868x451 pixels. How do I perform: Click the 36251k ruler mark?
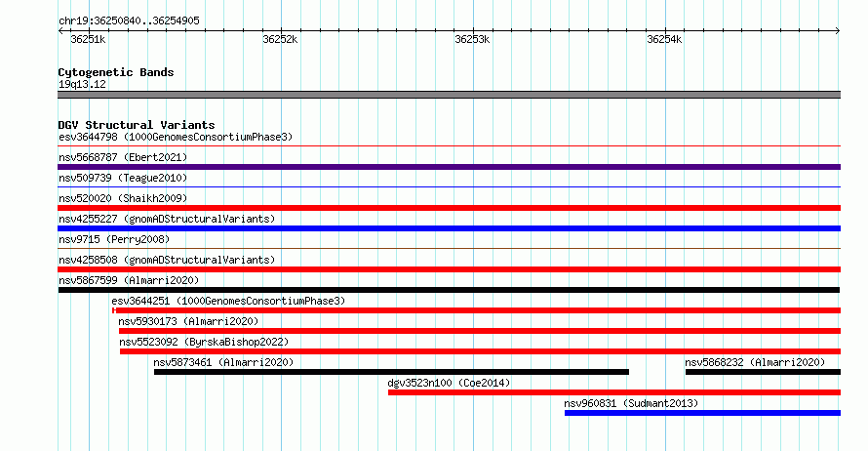click(88, 39)
